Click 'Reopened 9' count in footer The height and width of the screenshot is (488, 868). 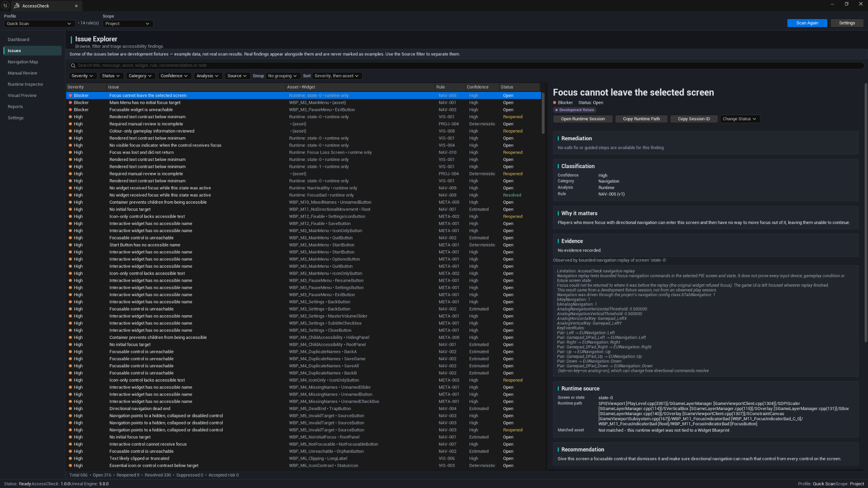coord(128,475)
